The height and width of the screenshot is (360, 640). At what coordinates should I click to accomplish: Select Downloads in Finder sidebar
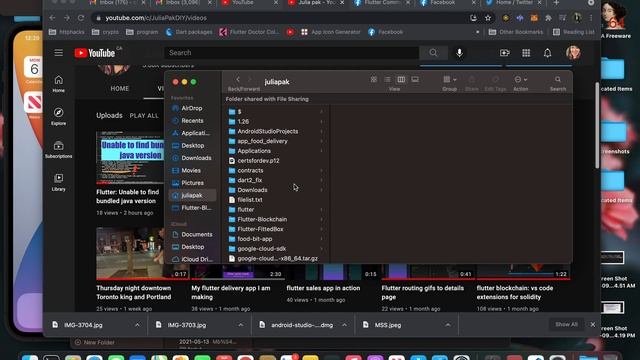(192, 158)
